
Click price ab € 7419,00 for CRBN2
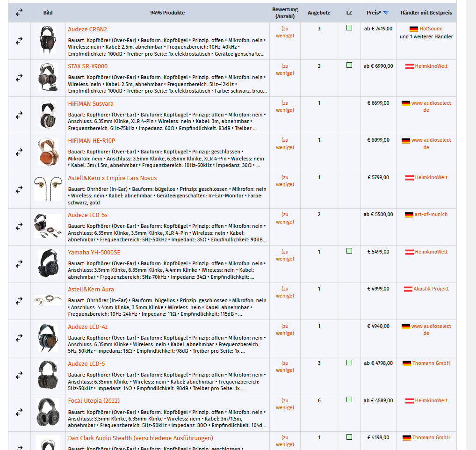378,29
